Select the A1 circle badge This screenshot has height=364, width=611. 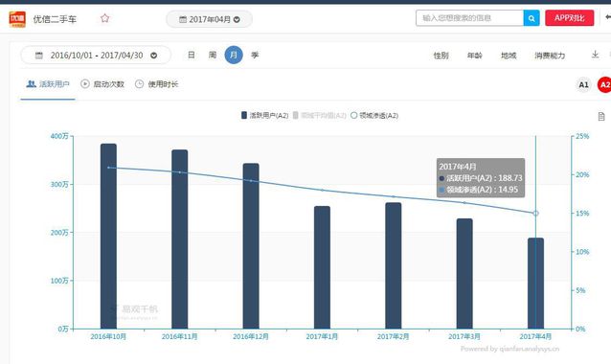point(583,84)
